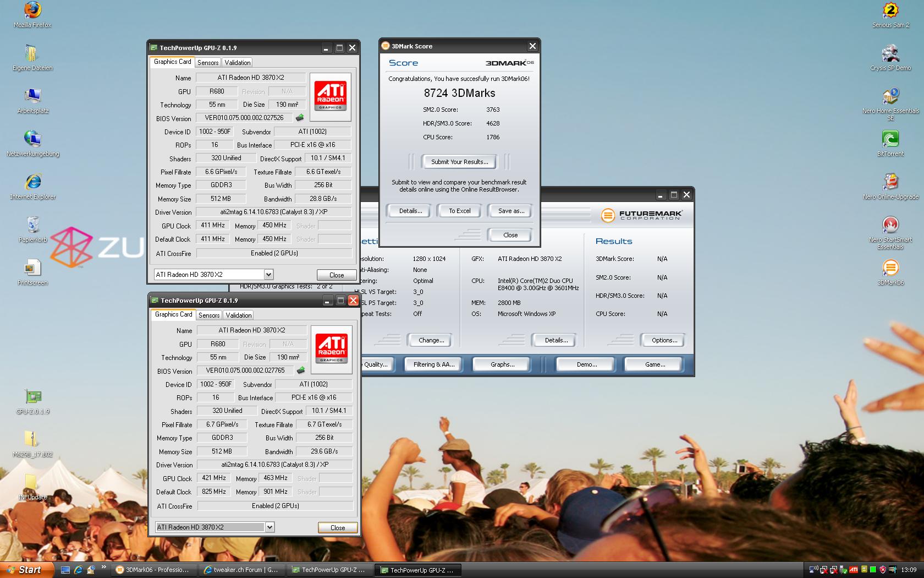Open the BitTorrent desktop icon
The height and width of the screenshot is (578, 924).
click(890, 139)
